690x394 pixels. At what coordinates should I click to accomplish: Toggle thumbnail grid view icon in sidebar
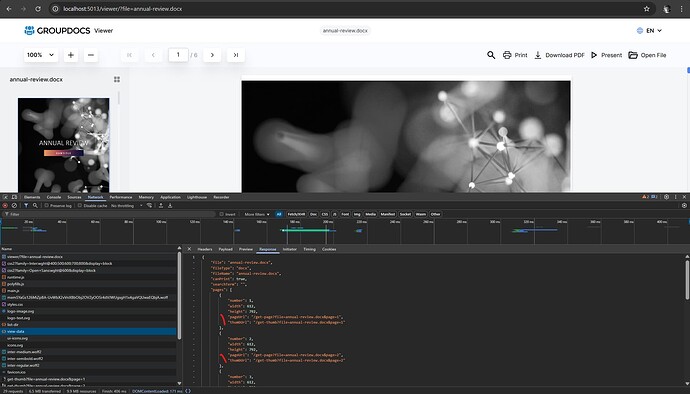click(x=117, y=79)
